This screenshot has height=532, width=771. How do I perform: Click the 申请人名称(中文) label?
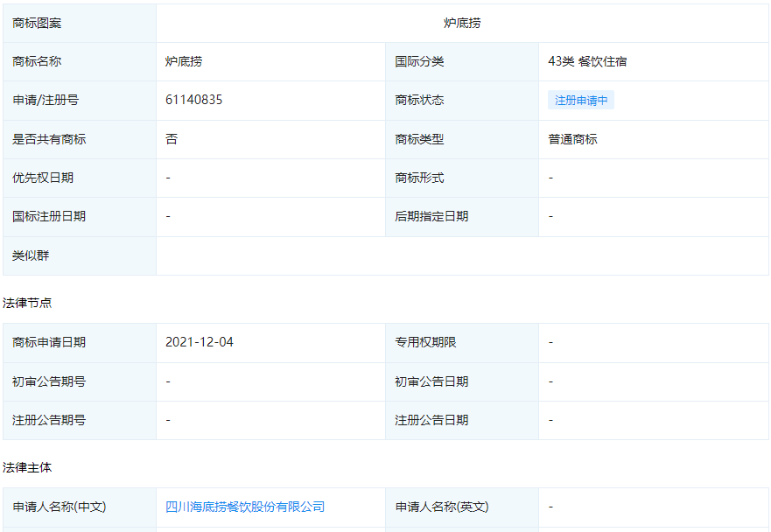(x=60, y=507)
